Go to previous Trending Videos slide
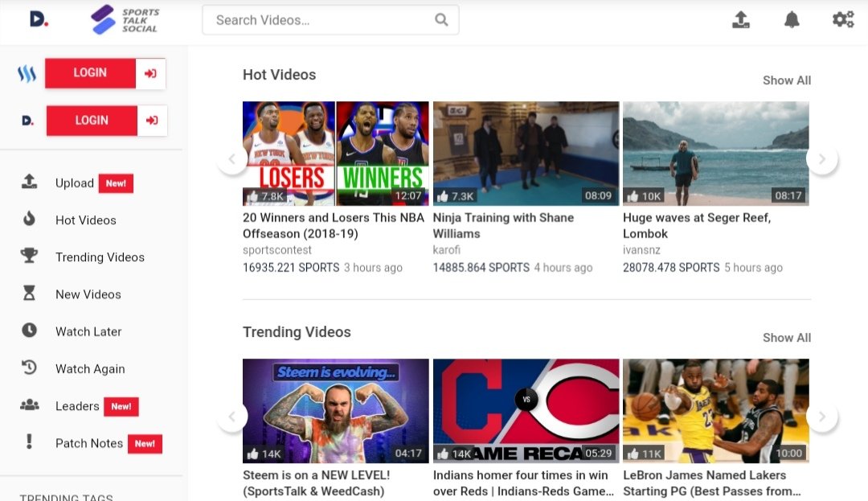 pos(232,417)
